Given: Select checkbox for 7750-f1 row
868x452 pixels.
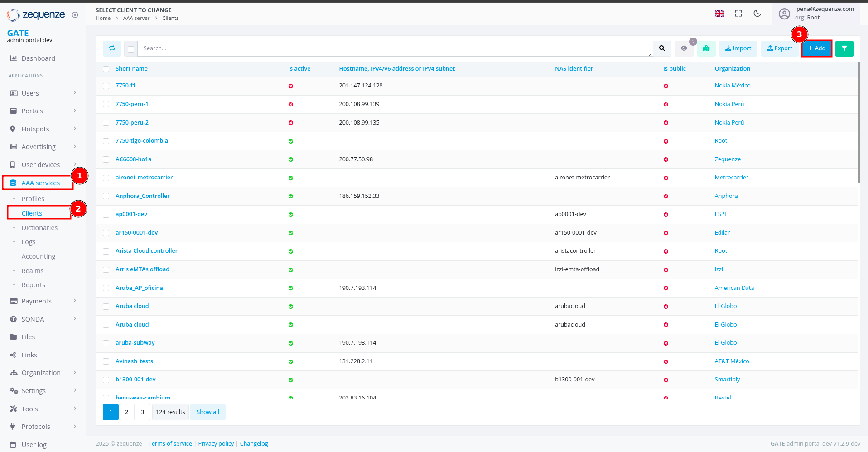Looking at the screenshot, I should 106,86.
